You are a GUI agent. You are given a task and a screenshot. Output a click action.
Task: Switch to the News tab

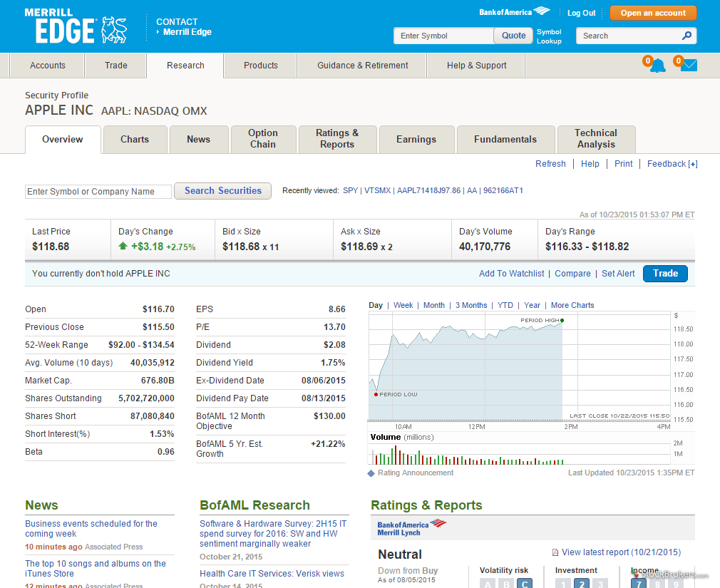pos(198,139)
